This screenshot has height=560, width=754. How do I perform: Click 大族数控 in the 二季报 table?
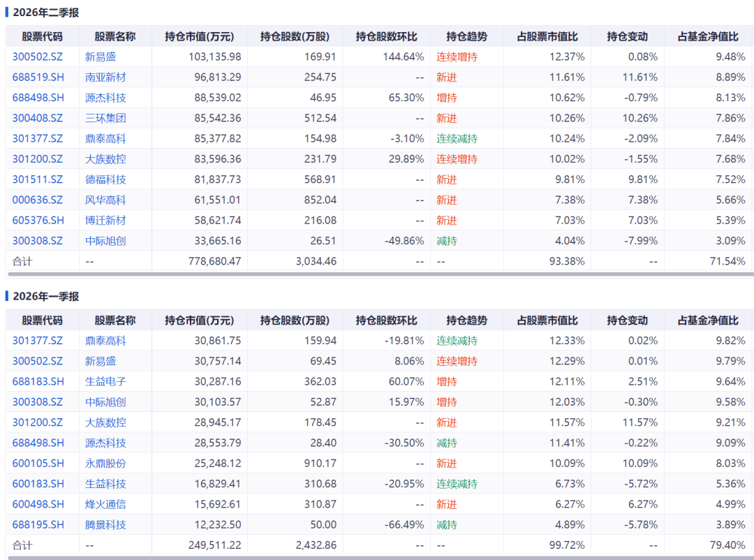tap(105, 159)
